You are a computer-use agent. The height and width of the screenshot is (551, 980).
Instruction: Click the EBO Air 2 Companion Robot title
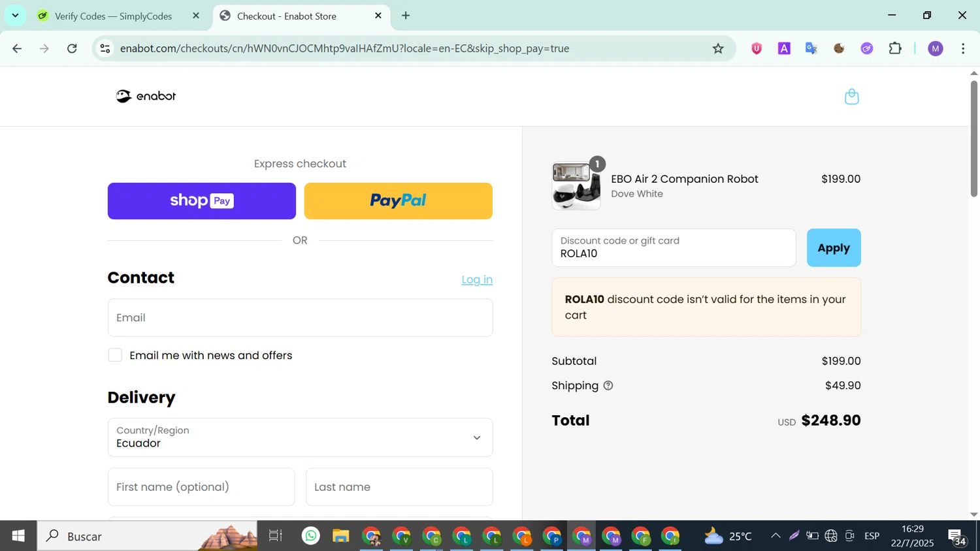[684, 179]
